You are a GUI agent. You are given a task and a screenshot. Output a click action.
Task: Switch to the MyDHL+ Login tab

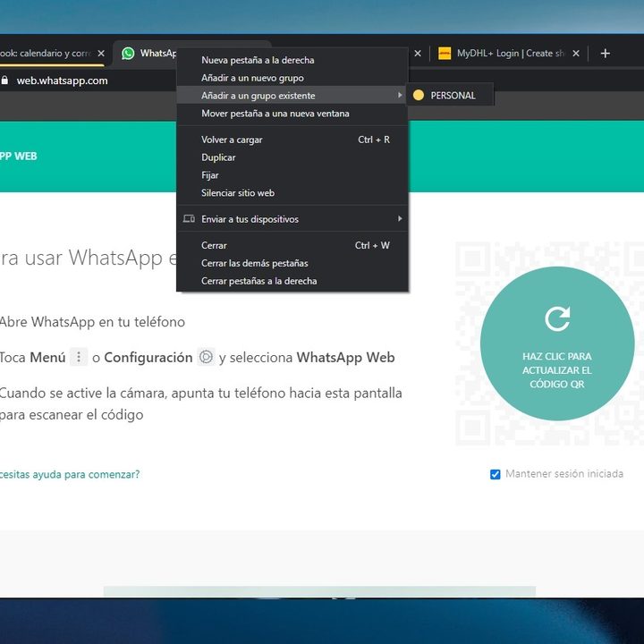tap(509, 54)
